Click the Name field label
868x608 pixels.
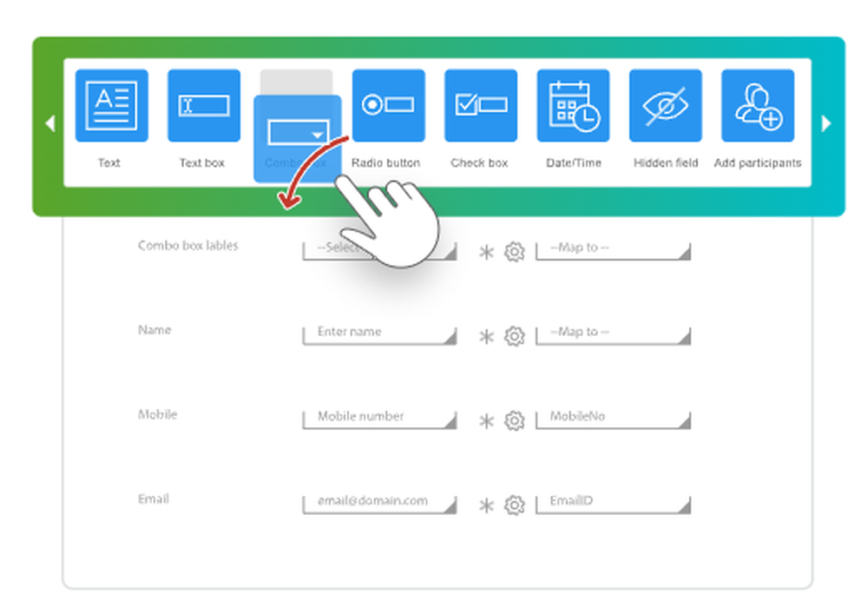[x=155, y=330]
